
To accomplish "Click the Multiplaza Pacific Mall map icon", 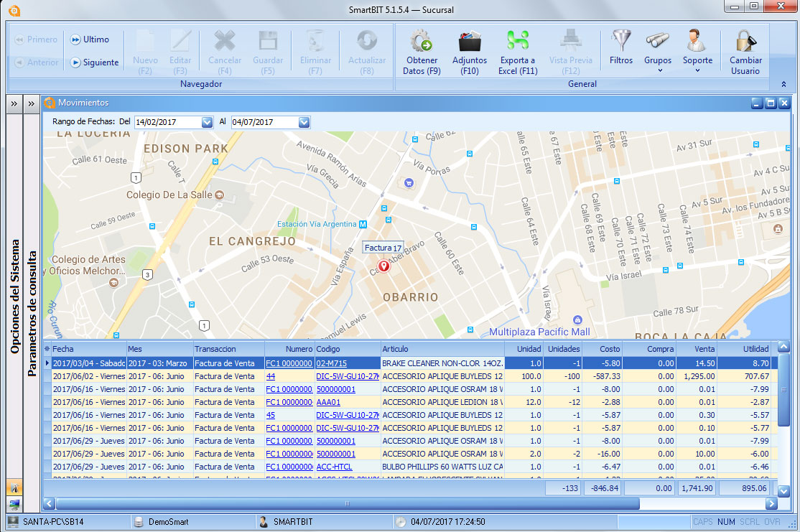I will click(x=577, y=319).
